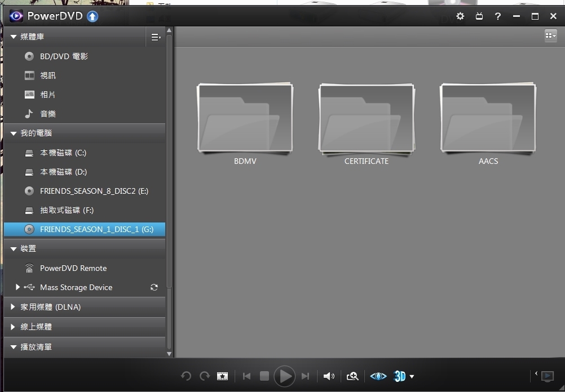Toggle TrueTheater eye enhancement

point(378,376)
